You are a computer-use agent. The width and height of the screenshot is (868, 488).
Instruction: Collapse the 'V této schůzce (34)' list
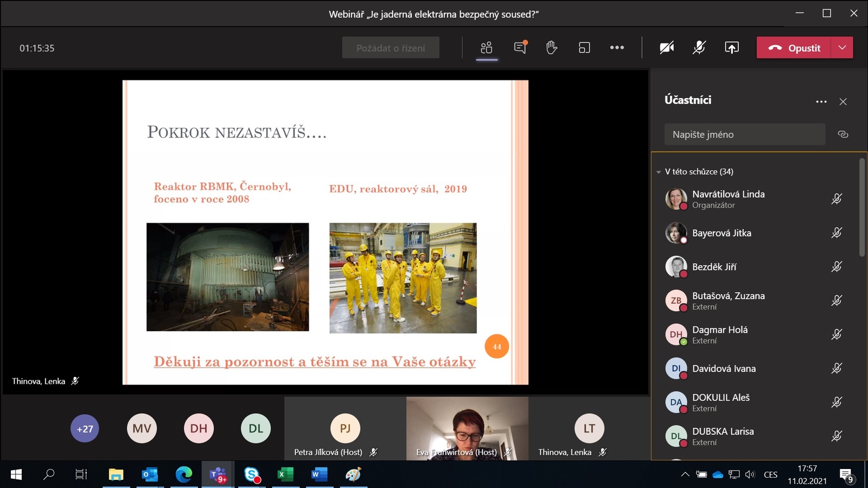click(x=659, y=172)
